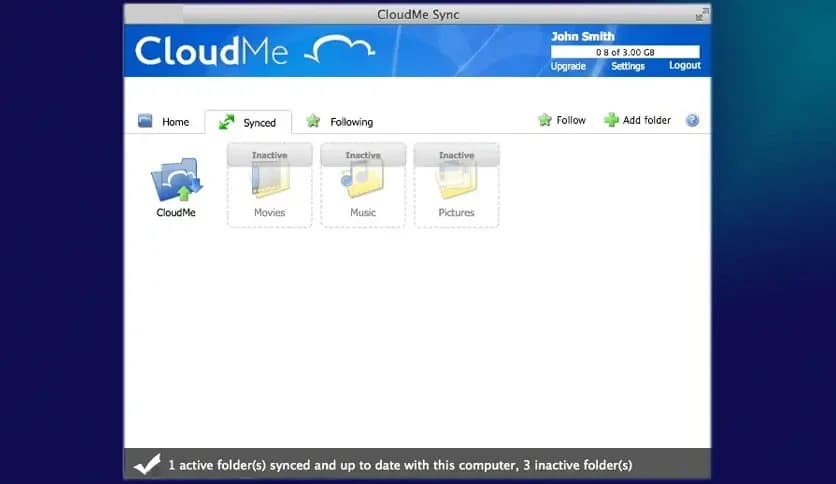Open Settings from the header
The width and height of the screenshot is (836, 484).
pos(628,66)
